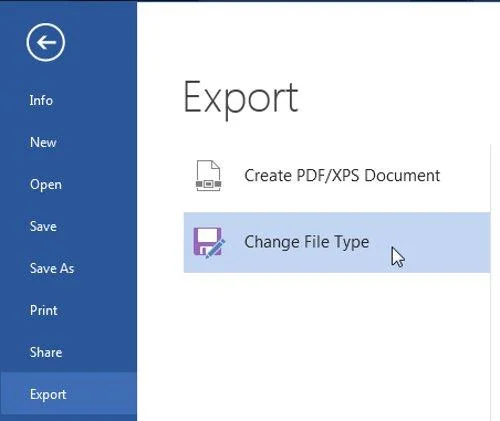This screenshot has height=421, width=500.
Task: Click the white space left of Export heading
Action: tap(160, 98)
